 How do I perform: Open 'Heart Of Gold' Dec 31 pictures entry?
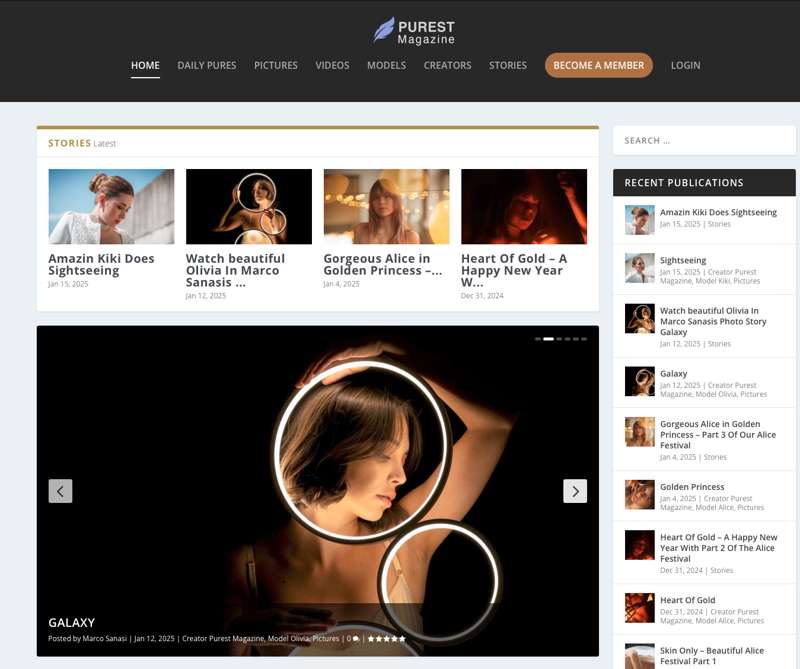tap(688, 600)
